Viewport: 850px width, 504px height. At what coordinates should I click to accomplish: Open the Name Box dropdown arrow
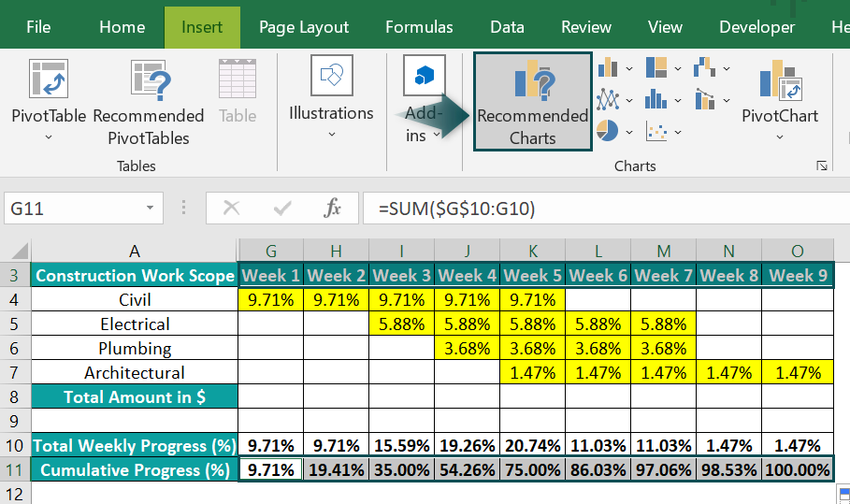point(150,209)
